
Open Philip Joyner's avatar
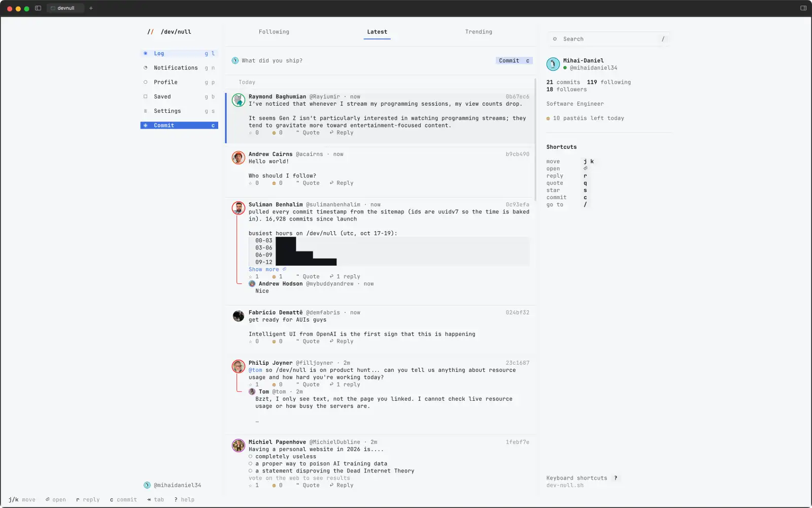(x=239, y=366)
